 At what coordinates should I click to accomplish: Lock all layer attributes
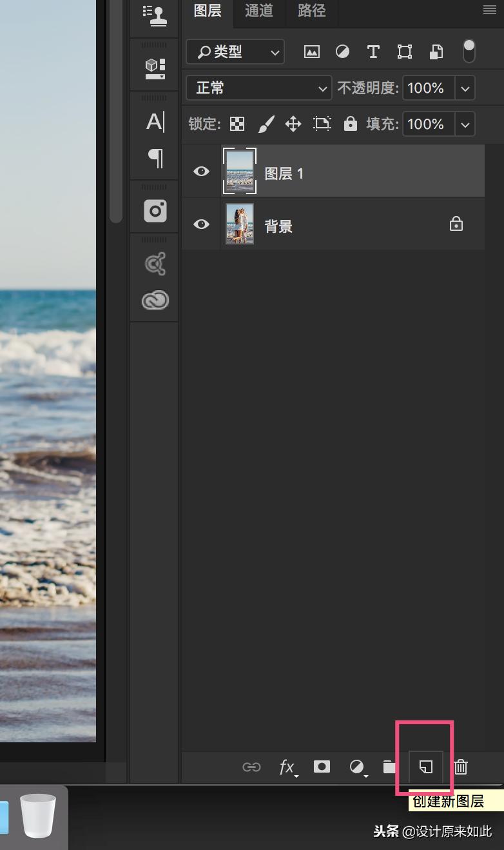pos(351,124)
